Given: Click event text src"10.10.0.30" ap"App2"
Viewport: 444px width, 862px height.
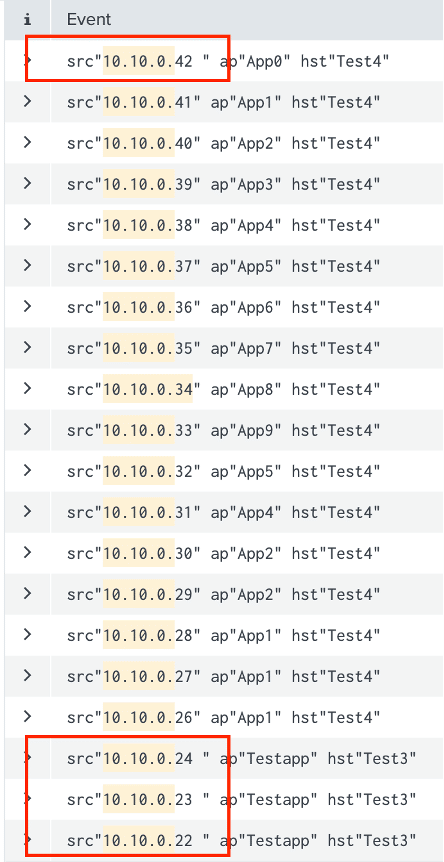Looking at the screenshot, I should coord(224,554).
